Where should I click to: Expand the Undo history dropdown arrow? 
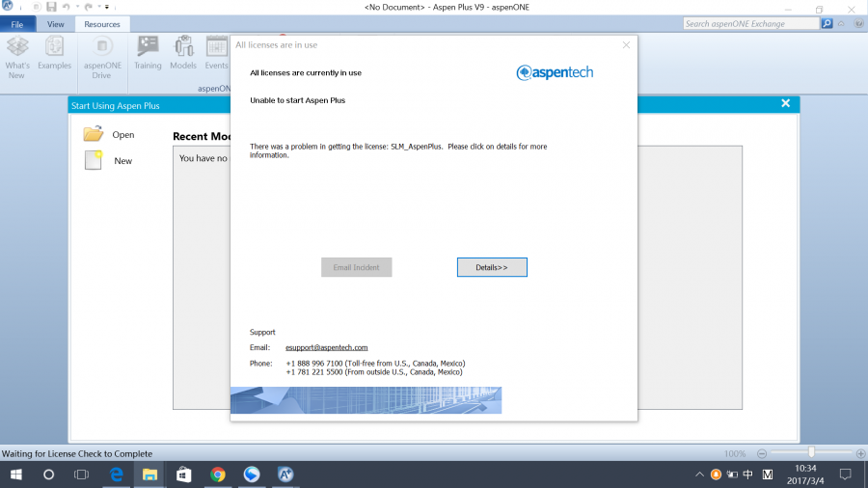(77, 7)
